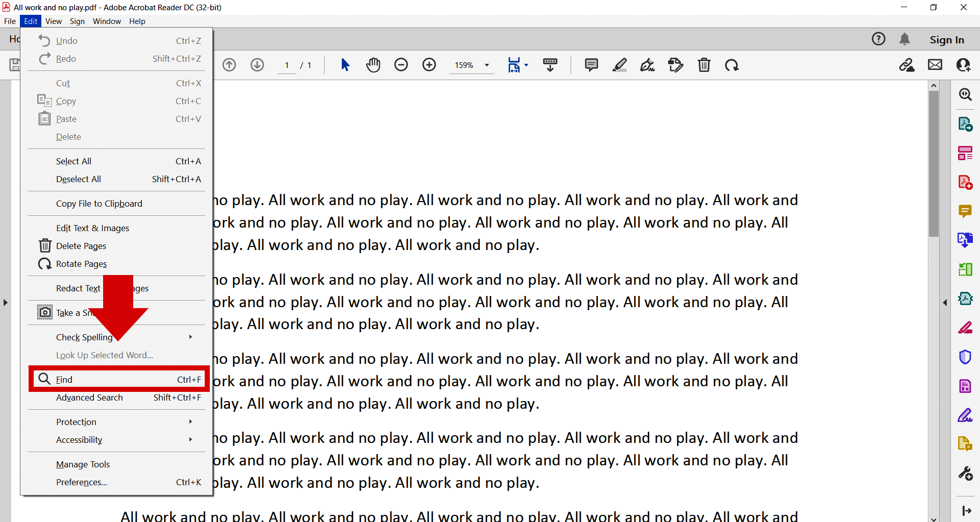Open the notifications bell
980x522 pixels.
904,39
